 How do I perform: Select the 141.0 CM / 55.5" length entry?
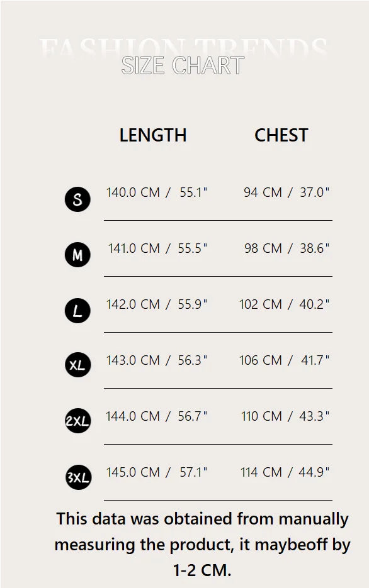point(157,248)
